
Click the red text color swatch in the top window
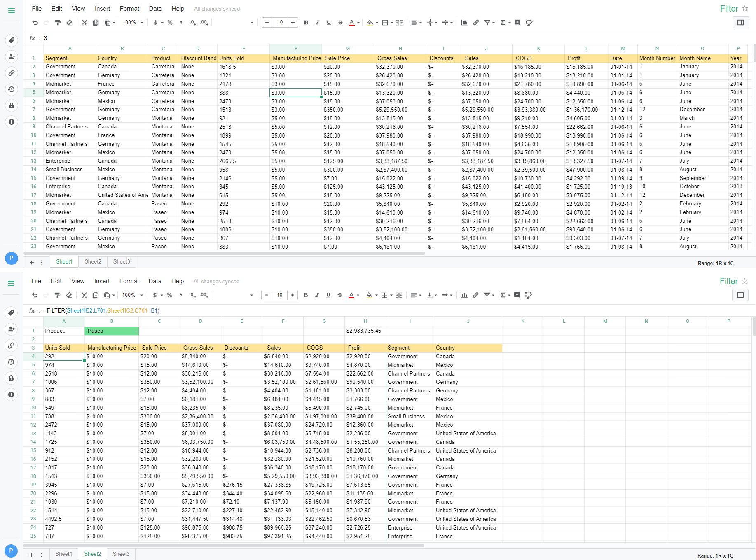351,23
